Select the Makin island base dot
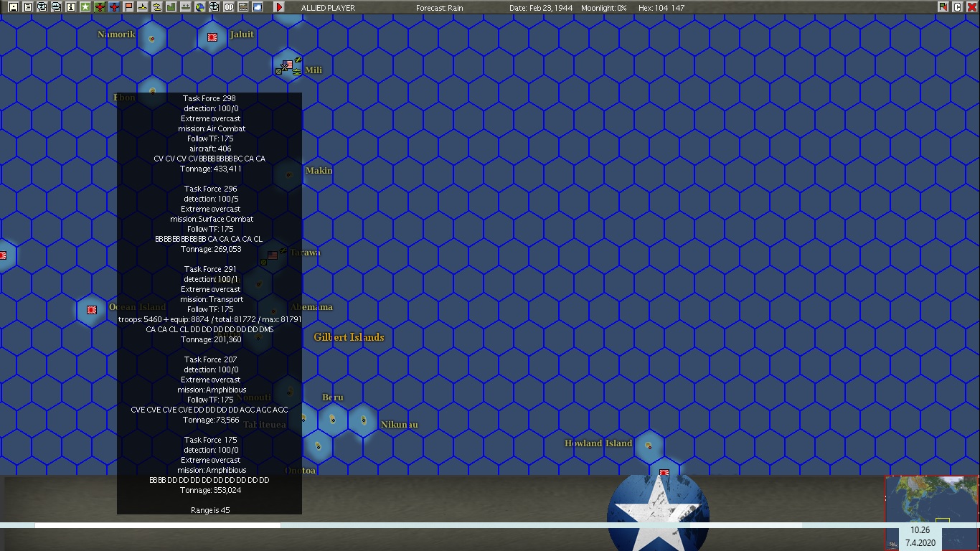The height and width of the screenshot is (551, 980). (x=289, y=174)
